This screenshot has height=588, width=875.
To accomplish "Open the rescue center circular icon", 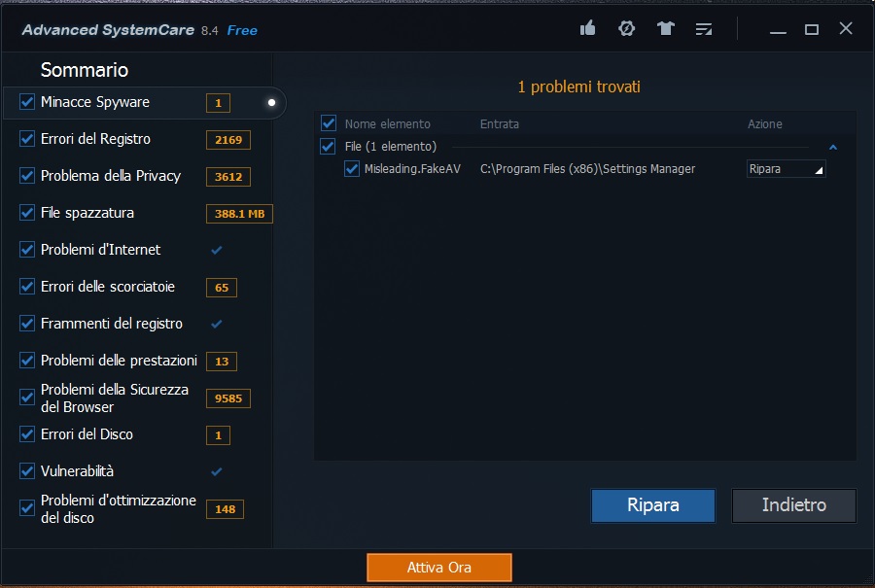I will [627, 28].
